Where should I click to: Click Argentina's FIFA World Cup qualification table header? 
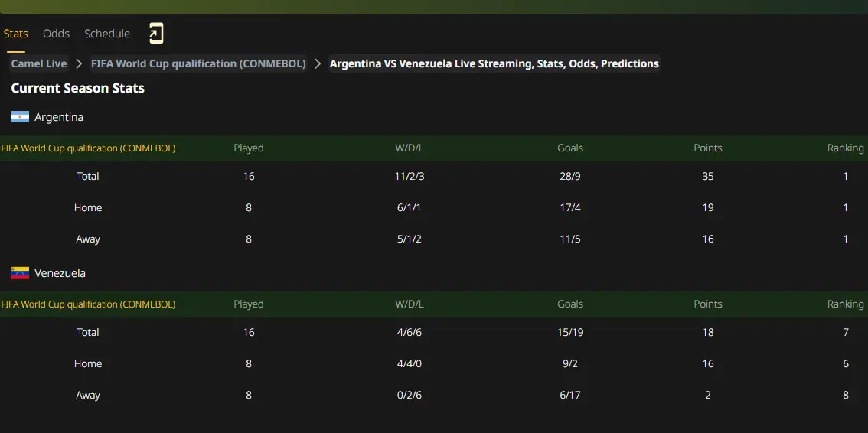89,148
